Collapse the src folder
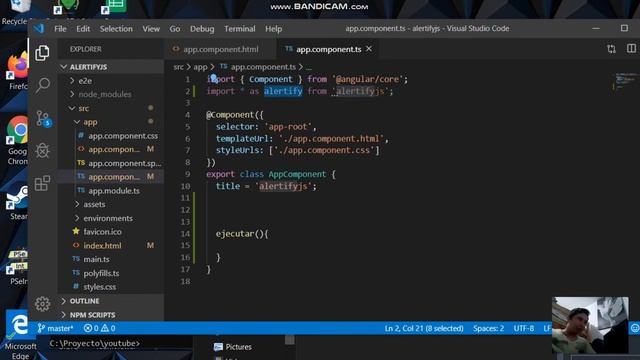640x360 pixels. 111,108
